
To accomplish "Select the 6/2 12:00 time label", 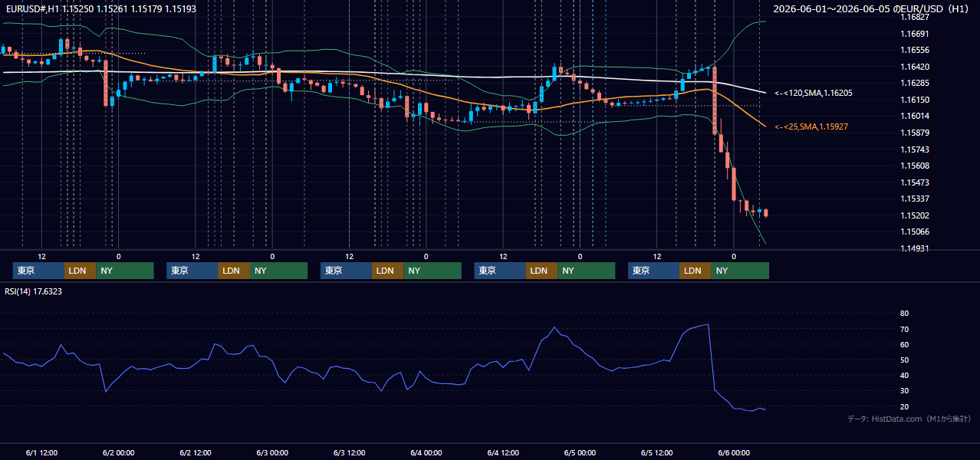I will pos(196,453).
